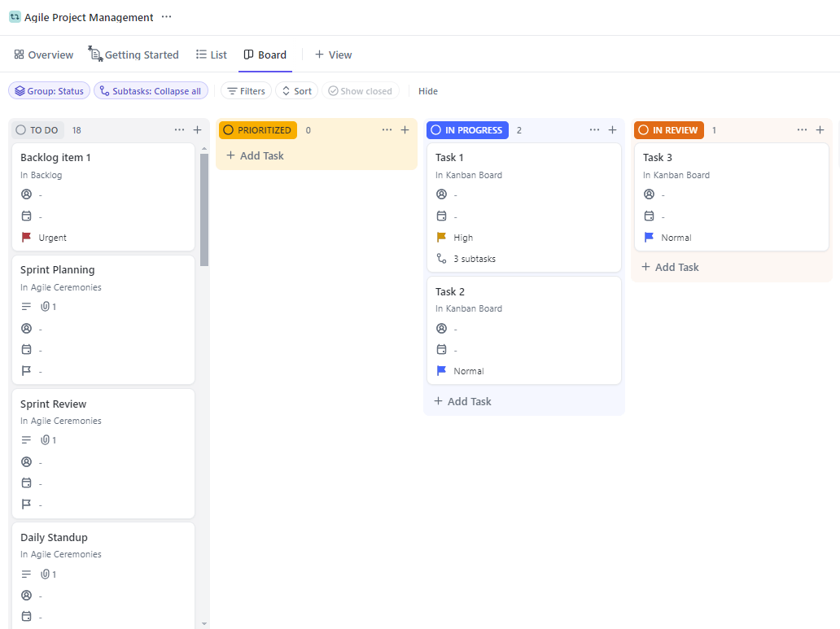Set due date on Backlog item 1
Screen dimensions: 840x629
26,216
